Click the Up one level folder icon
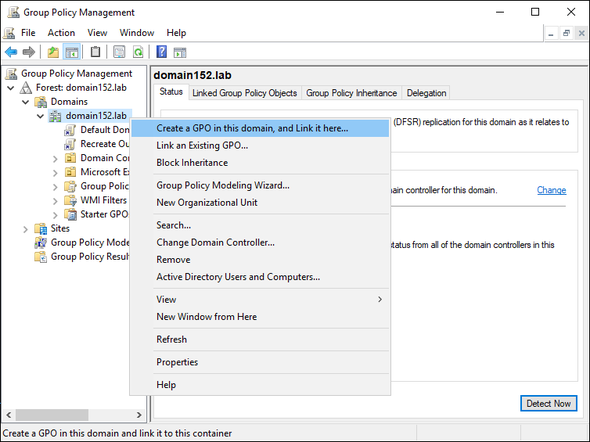The height and width of the screenshot is (442, 590). pos(53,52)
